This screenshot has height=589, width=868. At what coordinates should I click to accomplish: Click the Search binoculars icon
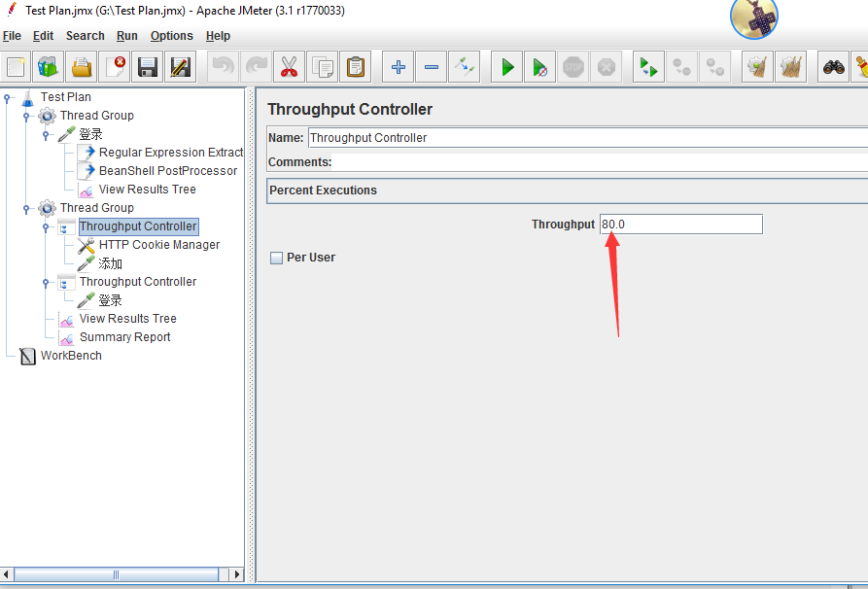click(833, 67)
